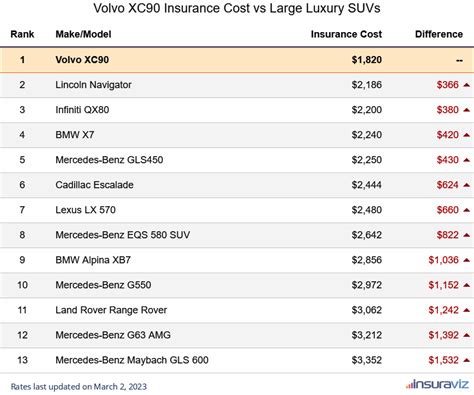Click the Mercedes-Benz Maybach GLS 600 entry
The height and width of the screenshot is (395, 474).
click(132, 360)
